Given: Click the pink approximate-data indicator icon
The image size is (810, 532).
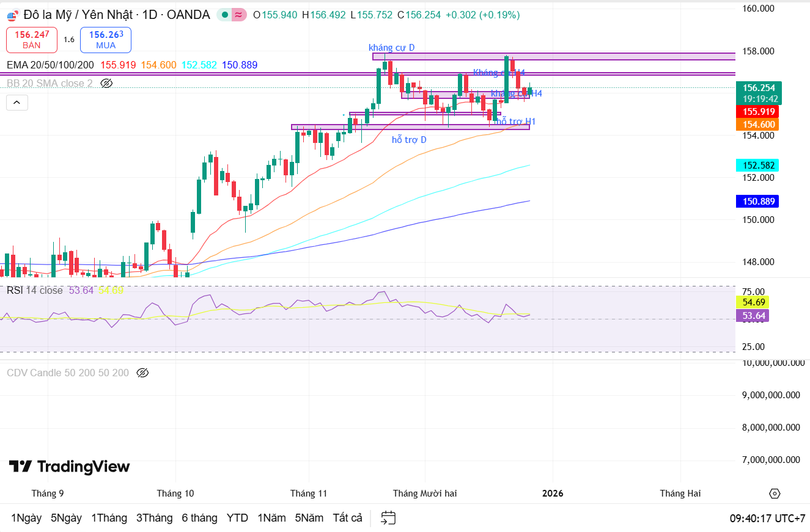Looking at the screenshot, I should (239, 15).
